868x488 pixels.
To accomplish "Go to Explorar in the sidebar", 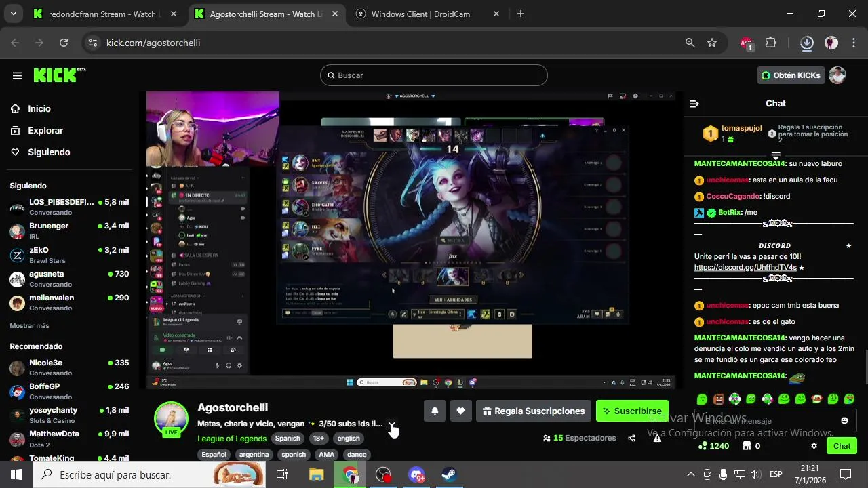I will coord(45,131).
